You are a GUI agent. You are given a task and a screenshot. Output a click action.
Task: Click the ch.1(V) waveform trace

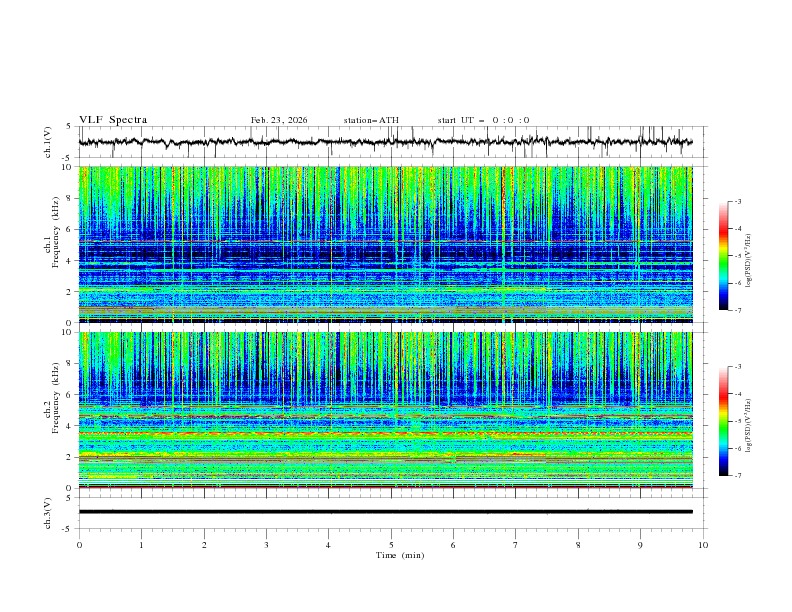pyautogui.click(x=385, y=142)
